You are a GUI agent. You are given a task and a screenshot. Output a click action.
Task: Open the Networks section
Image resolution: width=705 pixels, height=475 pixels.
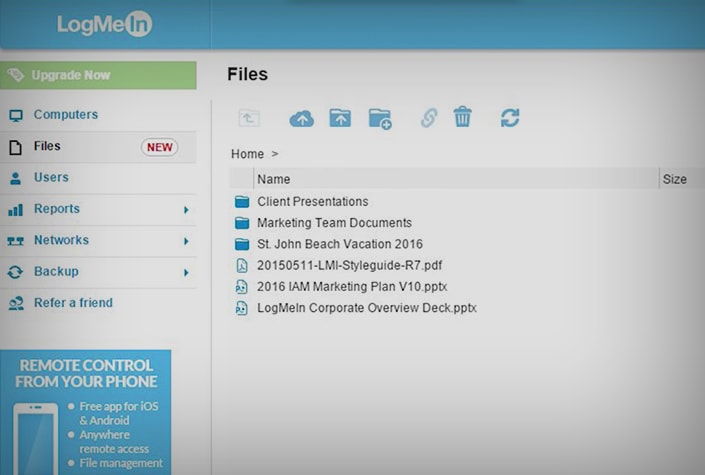click(61, 240)
